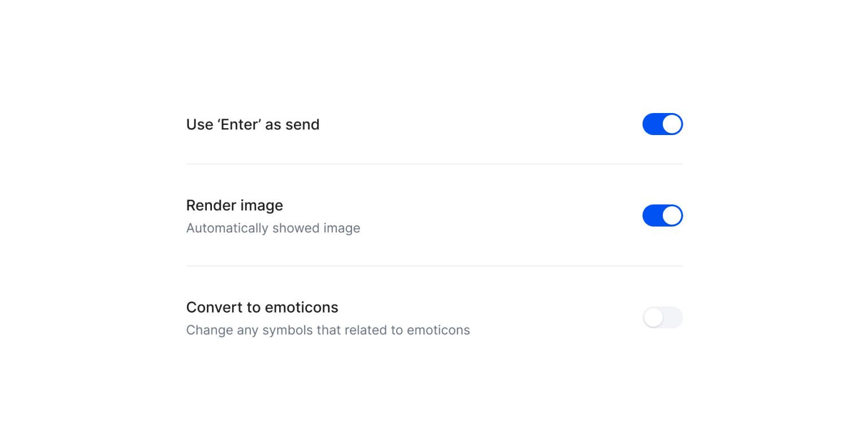Viewport: 868px width, 434px height.
Task: Click the white knob of the Enter-as-send switch
Action: pos(672,124)
